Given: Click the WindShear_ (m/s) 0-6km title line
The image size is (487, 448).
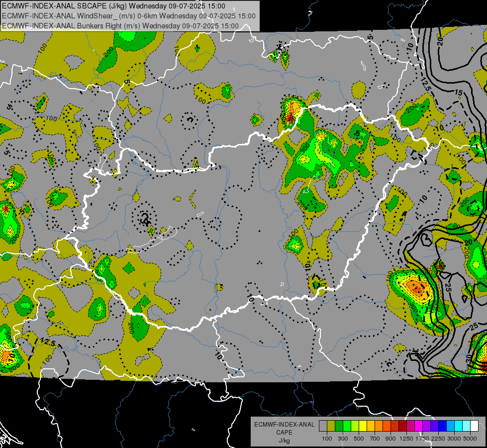Looking at the screenshot, I should 128,16.
